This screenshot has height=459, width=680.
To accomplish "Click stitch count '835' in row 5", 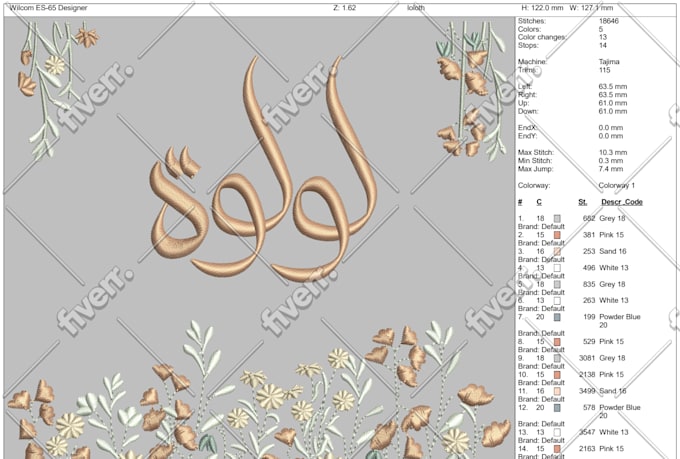I will 589,284.
